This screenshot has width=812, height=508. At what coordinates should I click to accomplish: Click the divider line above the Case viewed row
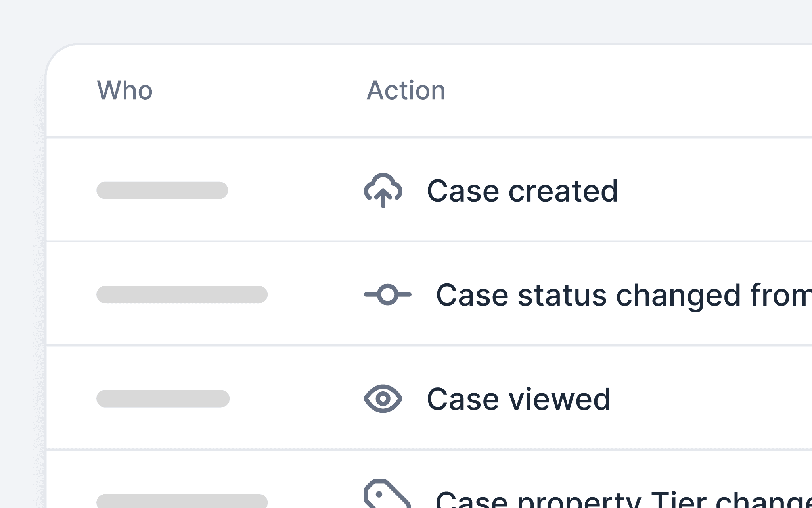(x=429, y=345)
